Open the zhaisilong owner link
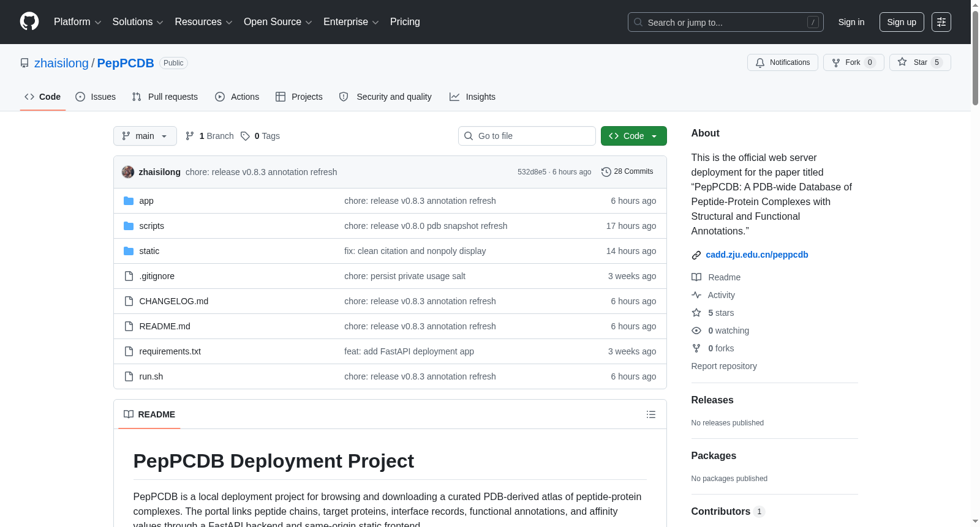 61,63
